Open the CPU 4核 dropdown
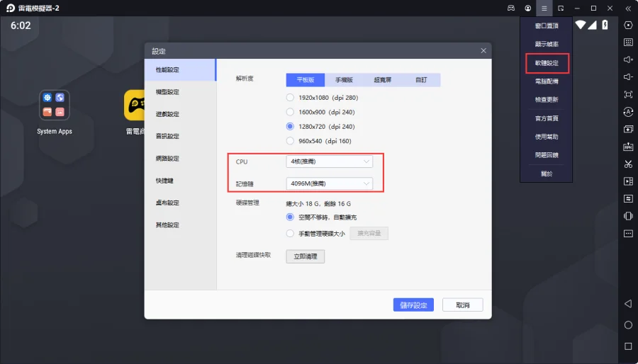 (329, 161)
